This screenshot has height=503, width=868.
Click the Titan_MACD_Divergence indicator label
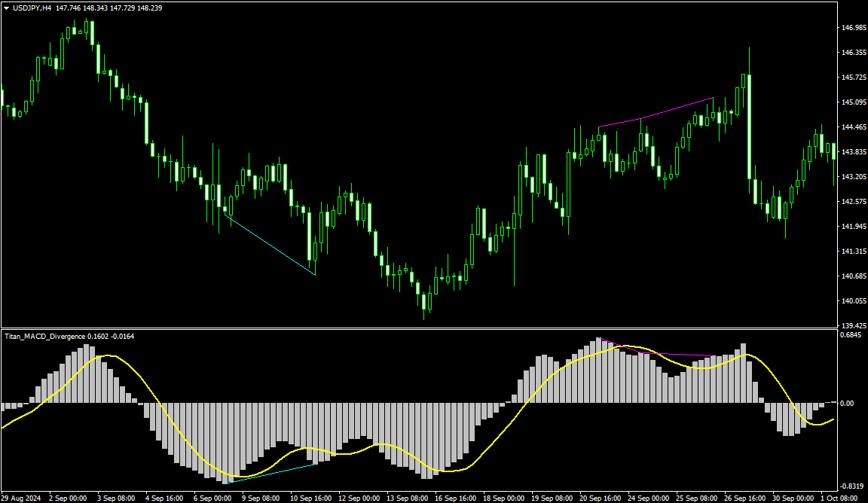click(45, 336)
